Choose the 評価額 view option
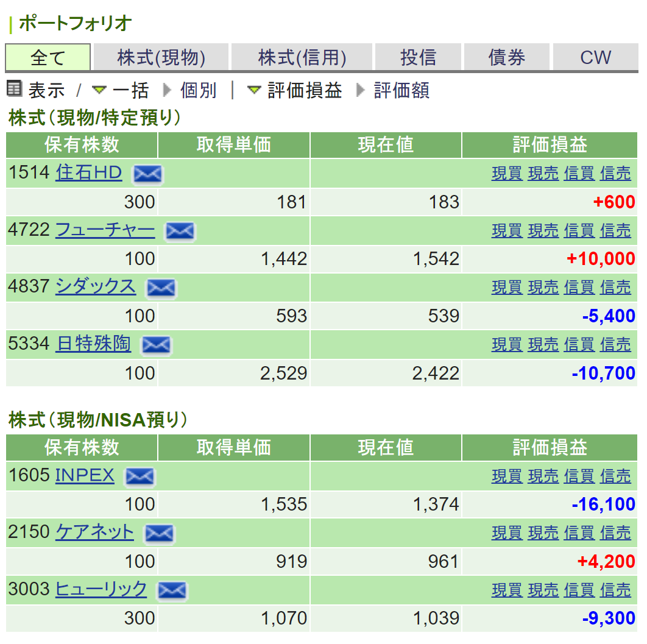Screen dimensions: 647x644 click(401, 90)
